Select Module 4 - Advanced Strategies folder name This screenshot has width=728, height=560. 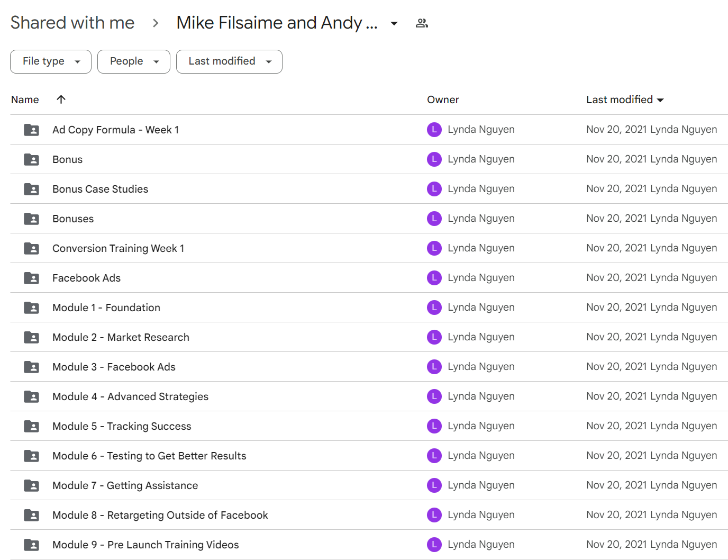tap(130, 396)
